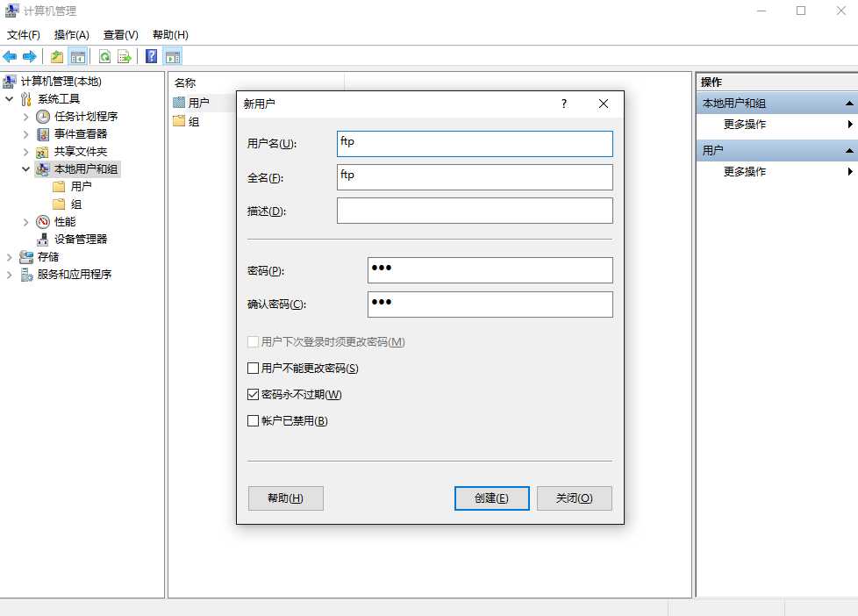Expand the 存储 node
858x616 pixels.
tap(10, 257)
